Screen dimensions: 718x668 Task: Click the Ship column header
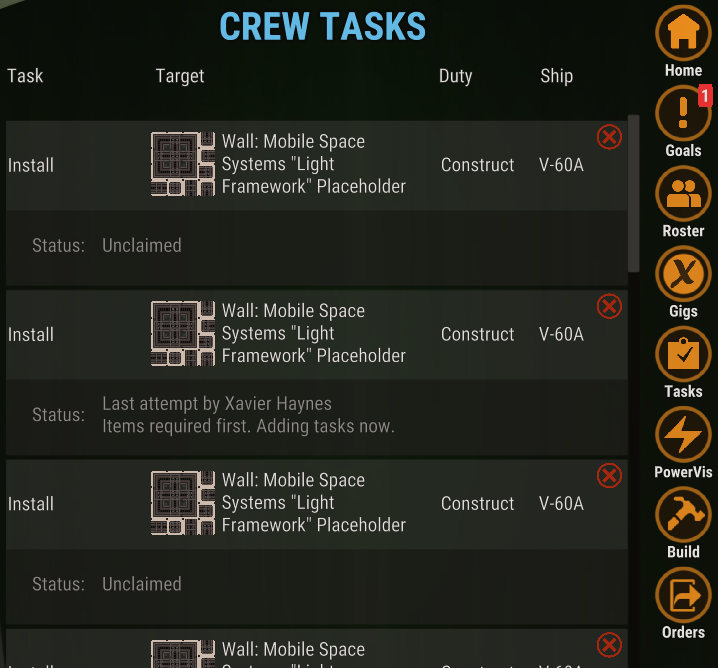tap(556, 76)
